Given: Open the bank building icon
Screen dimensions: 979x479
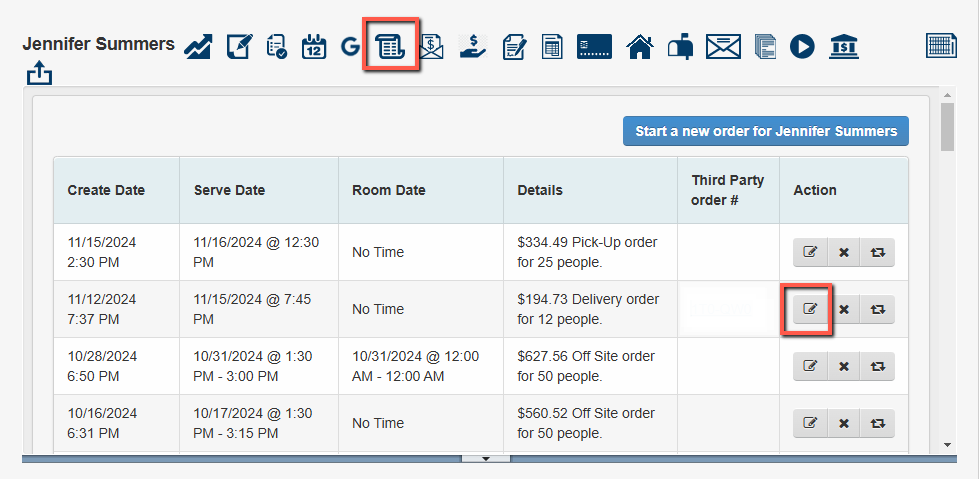Looking at the screenshot, I should 844,47.
